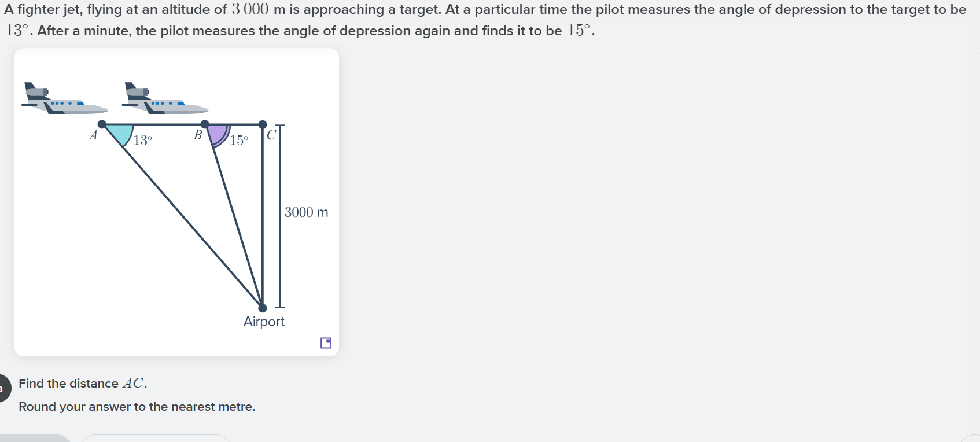Click the "Round your answer" instruction text
Viewport: 980px width, 442px height.
tap(137, 407)
